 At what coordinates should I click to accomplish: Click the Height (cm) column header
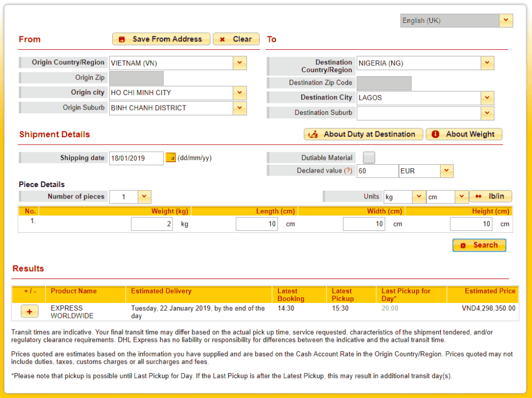coord(490,211)
